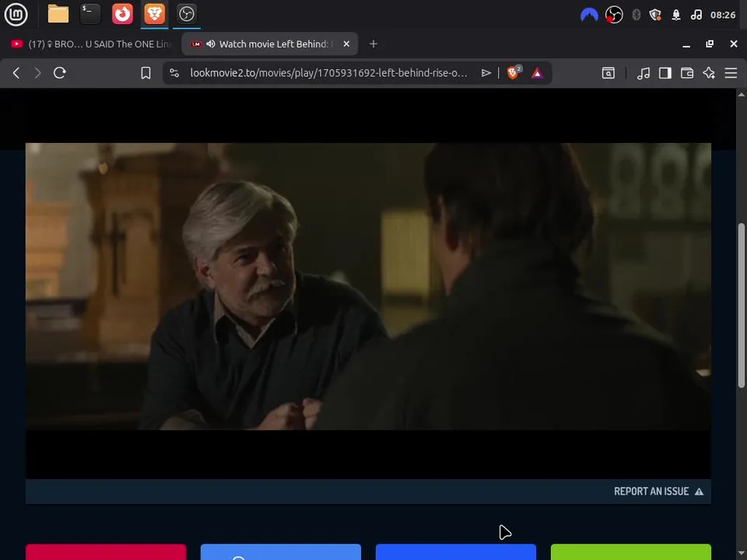Image resolution: width=747 pixels, height=560 pixels.
Task: Go back to the previous page
Action: 16,73
